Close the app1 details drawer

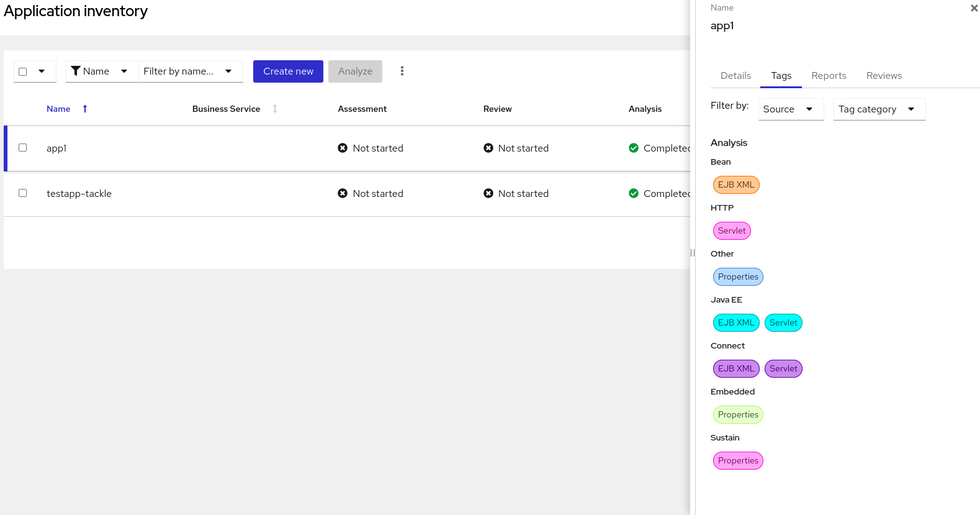(x=974, y=8)
